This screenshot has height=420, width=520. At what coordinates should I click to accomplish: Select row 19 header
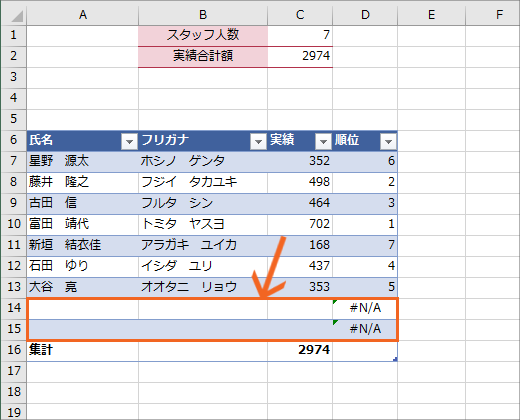[x=13, y=412]
